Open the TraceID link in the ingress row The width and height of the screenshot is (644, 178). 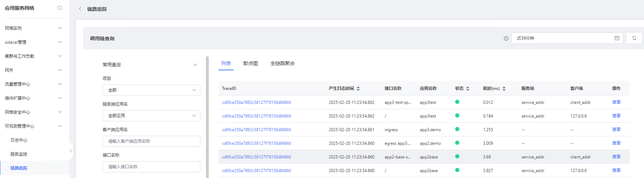pos(257,130)
